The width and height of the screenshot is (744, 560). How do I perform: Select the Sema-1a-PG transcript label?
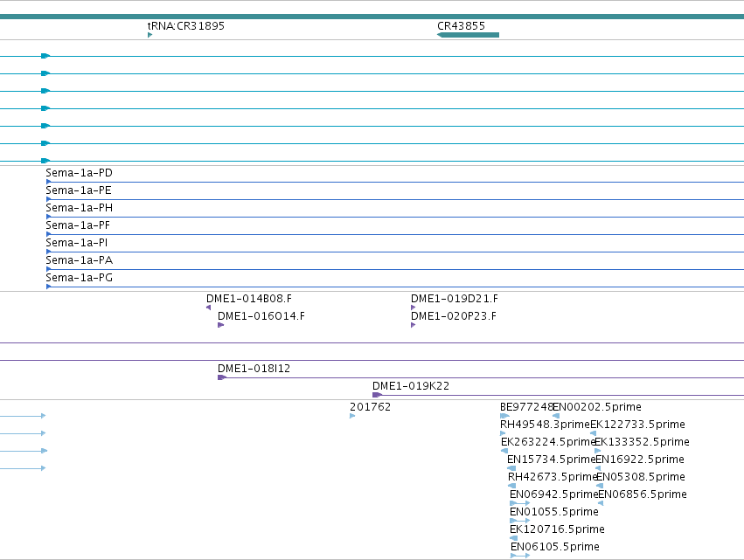(x=80, y=278)
